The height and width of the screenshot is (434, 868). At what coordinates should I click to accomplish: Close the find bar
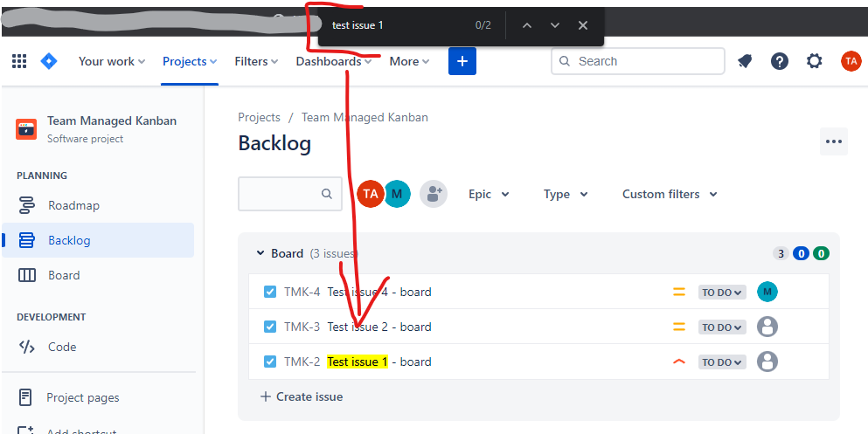(582, 25)
